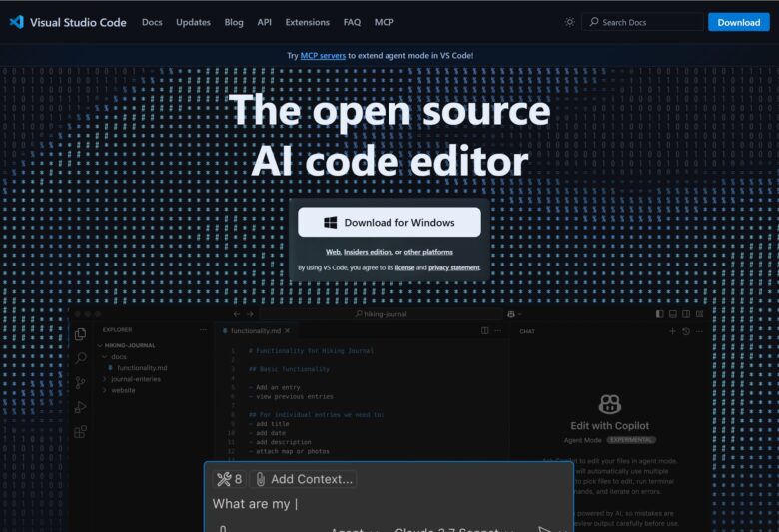Screen dimensions: 779x532
Task: Click Download for Windows button
Action: (x=389, y=222)
